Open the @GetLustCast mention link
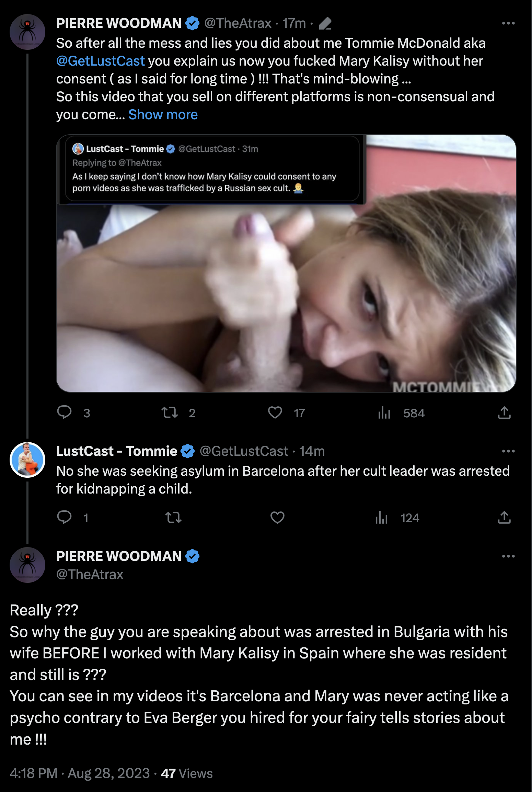 (x=100, y=61)
